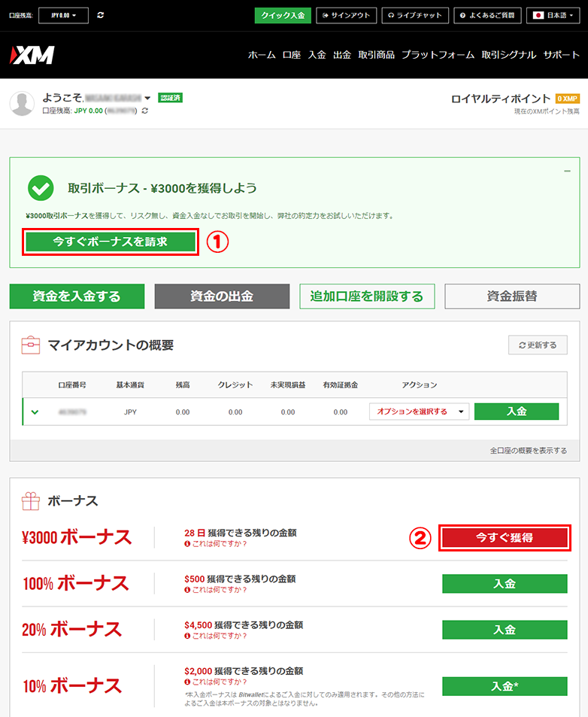588x717 pixels.
Task: Click 入金 button for 20% ボーナス
Action: tap(505, 630)
